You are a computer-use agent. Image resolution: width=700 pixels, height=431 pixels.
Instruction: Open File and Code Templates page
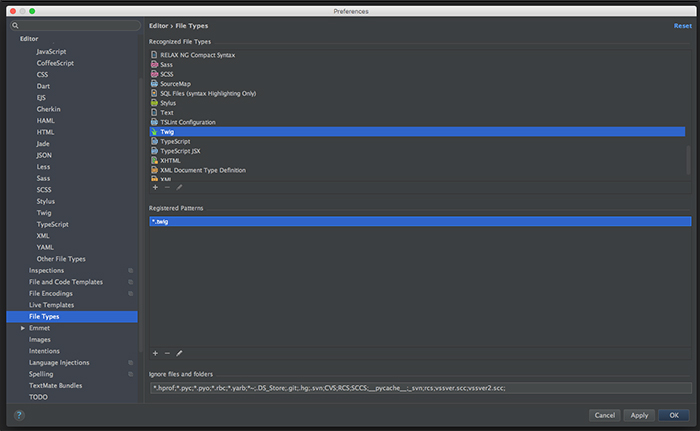pos(66,282)
